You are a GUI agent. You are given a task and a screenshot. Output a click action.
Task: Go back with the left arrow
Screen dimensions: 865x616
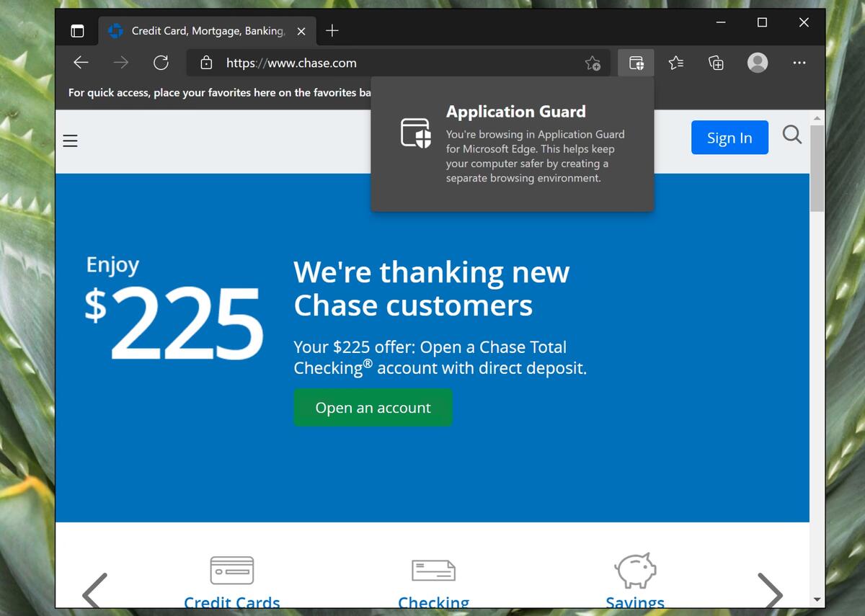(81, 63)
